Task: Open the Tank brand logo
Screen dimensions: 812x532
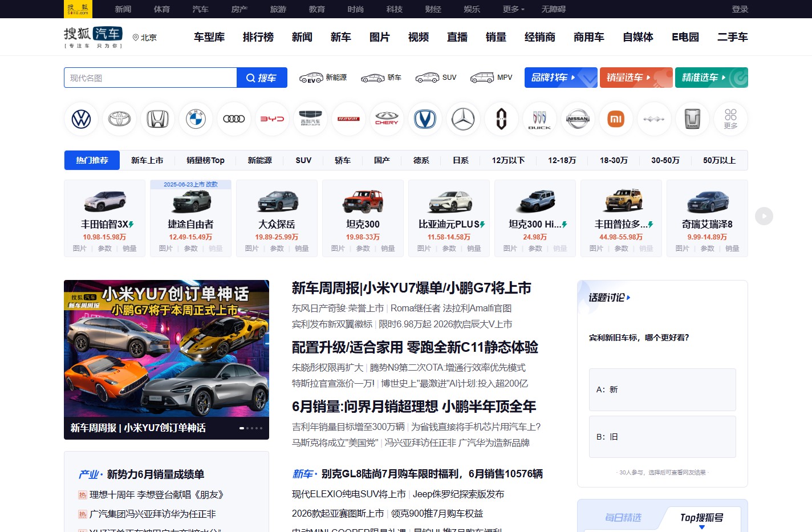Action: (693, 119)
